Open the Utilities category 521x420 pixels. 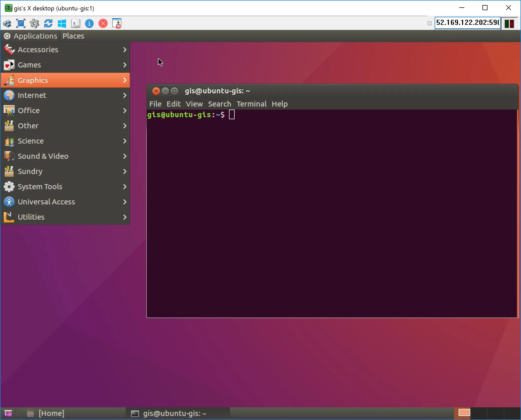click(x=66, y=217)
